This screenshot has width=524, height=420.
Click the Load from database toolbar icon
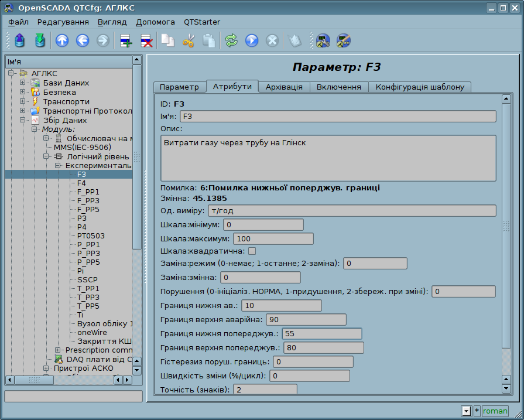(20, 40)
